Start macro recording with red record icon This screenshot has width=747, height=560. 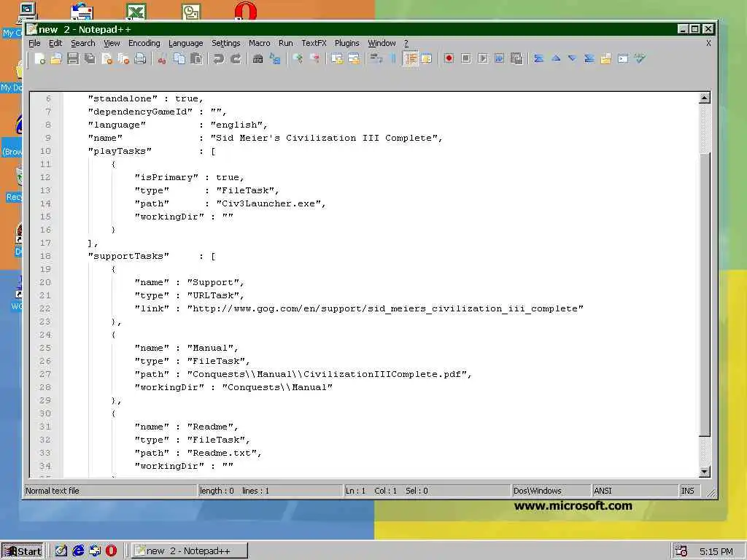449,58
